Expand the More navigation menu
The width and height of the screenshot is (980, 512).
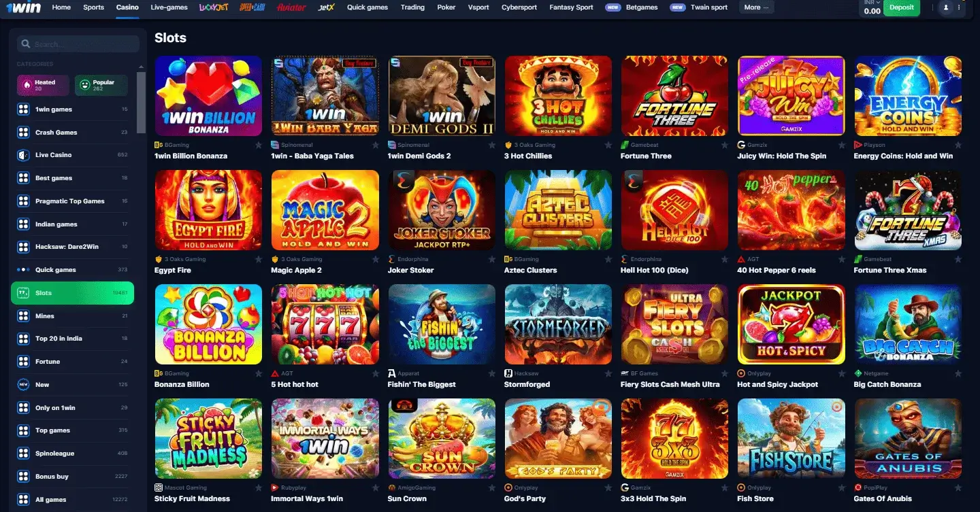(755, 7)
